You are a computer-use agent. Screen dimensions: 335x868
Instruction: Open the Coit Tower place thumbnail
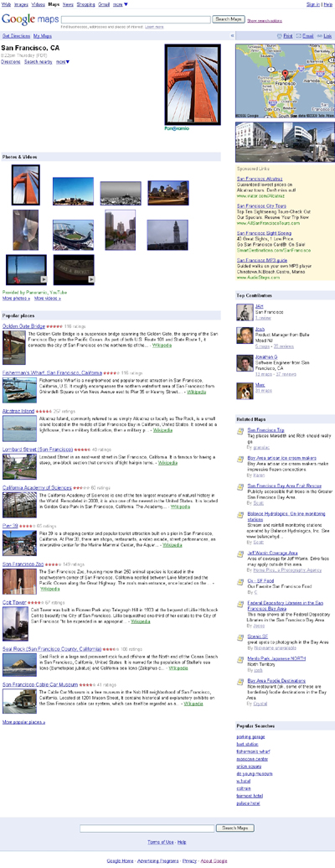click(x=15, y=623)
